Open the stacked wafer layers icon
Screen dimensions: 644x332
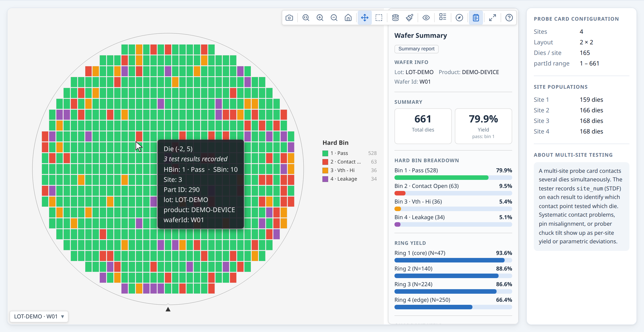pyautogui.click(x=395, y=18)
